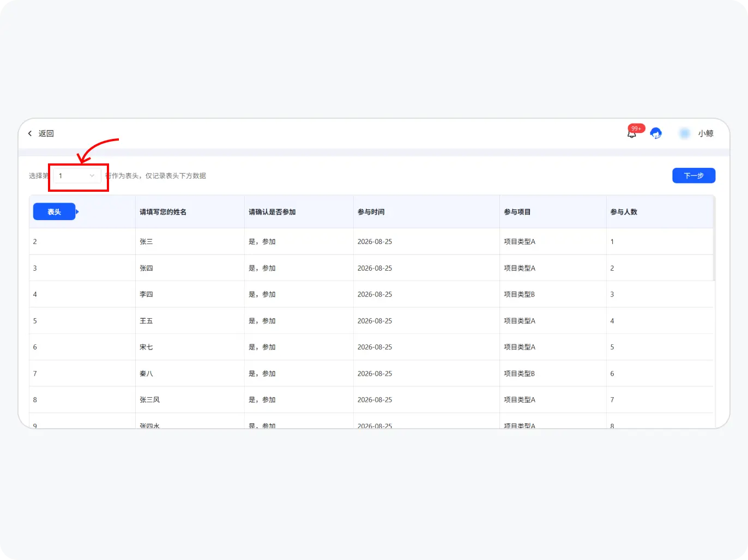Screen dimensions: 748x560
Task: Click 是，参加 in 张三风's row
Action: pyautogui.click(x=262, y=400)
